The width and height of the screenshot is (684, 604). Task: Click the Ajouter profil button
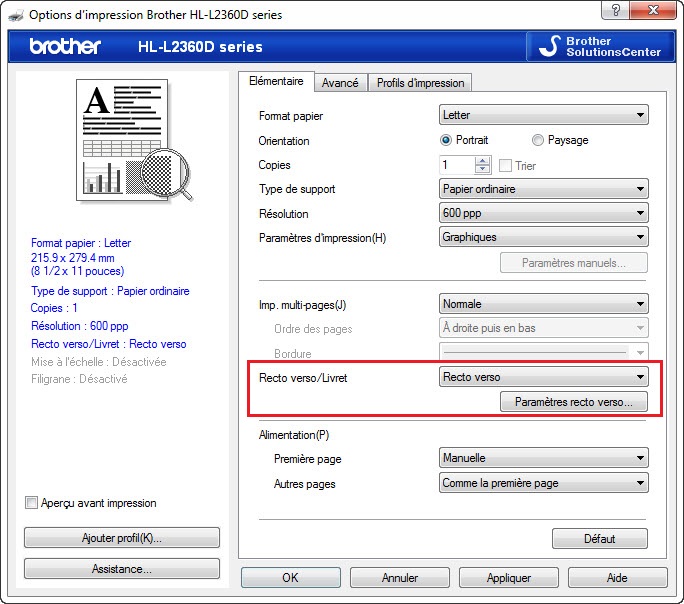[121, 538]
